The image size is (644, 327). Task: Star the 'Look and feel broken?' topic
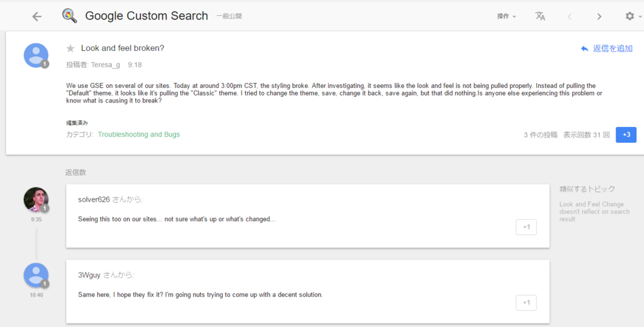[x=70, y=48]
